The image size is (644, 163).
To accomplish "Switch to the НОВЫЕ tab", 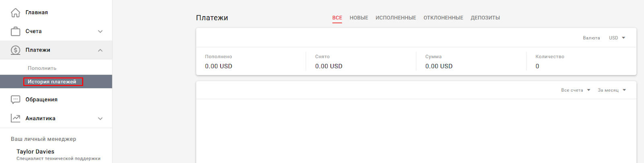I will (x=359, y=18).
